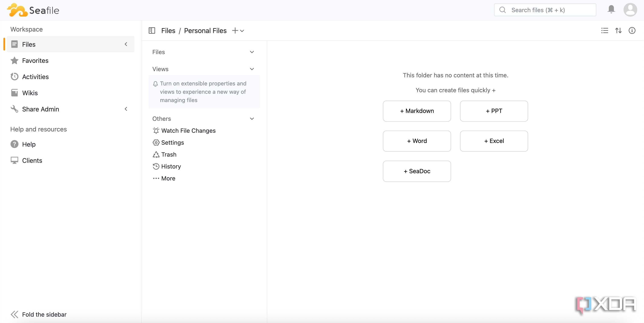Click the History clock icon
The width and height of the screenshot is (644, 323).
(156, 166)
